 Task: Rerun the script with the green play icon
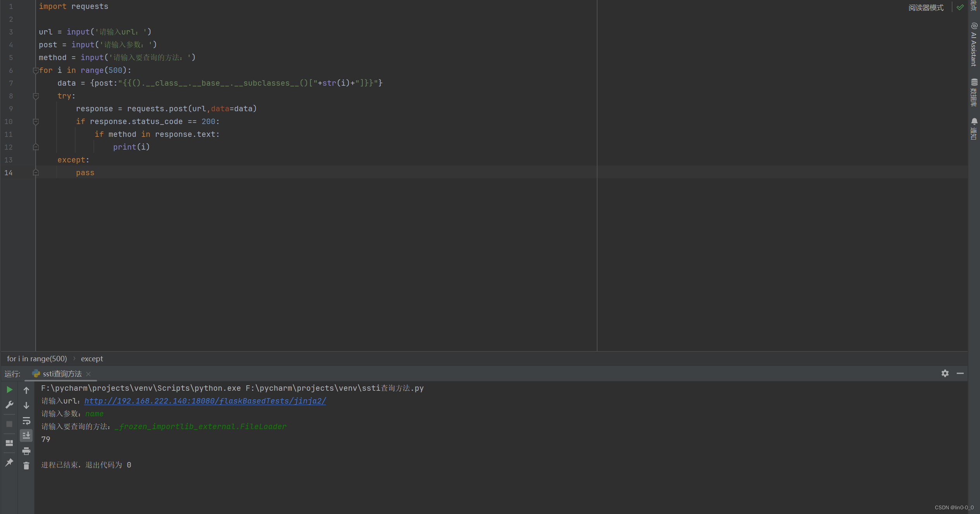(x=9, y=390)
